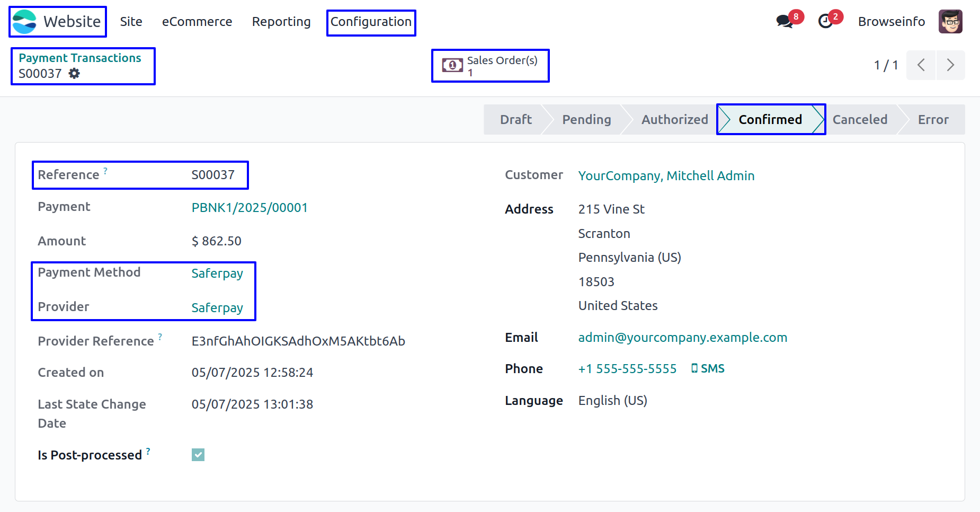Image resolution: width=980 pixels, height=512 pixels.
Task: Click the ZIP code 18503
Action: point(596,282)
